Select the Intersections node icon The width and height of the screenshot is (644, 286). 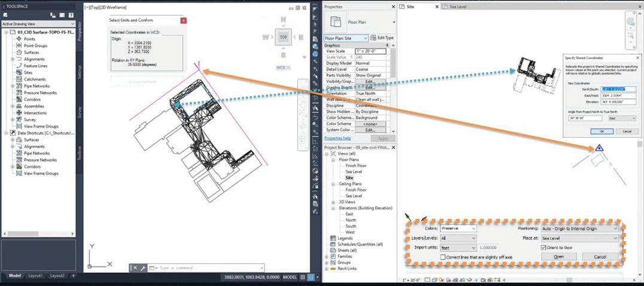pyautogui.click(x=19, y=113)
